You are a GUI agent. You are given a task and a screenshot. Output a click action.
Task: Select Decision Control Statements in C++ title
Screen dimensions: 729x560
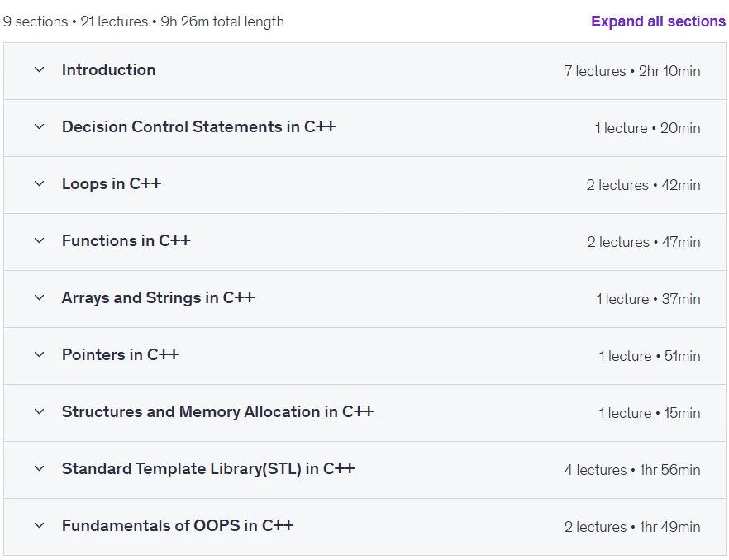coord(199,127)
